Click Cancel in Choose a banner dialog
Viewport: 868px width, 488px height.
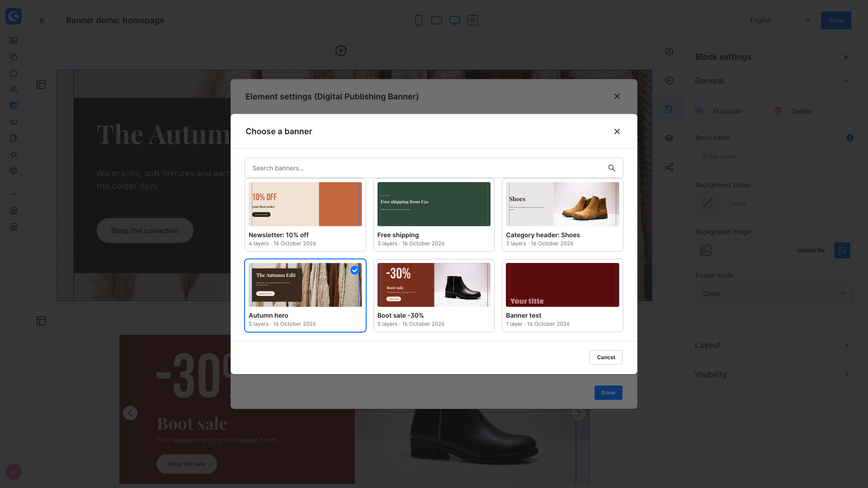coord(606,357)
